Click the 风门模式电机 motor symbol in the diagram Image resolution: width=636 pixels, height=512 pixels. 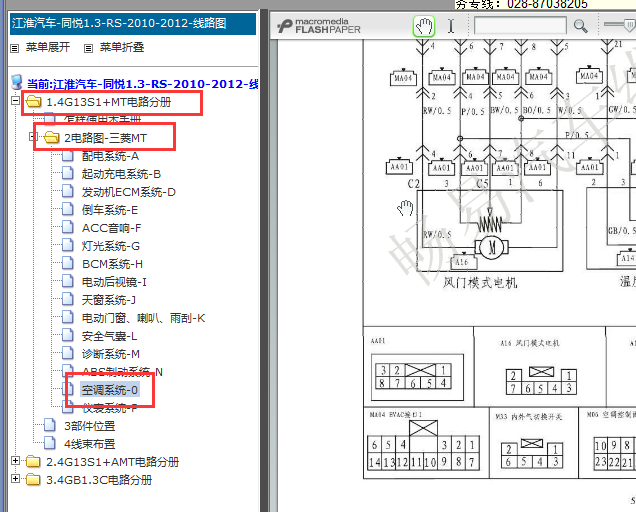point(492,247)
